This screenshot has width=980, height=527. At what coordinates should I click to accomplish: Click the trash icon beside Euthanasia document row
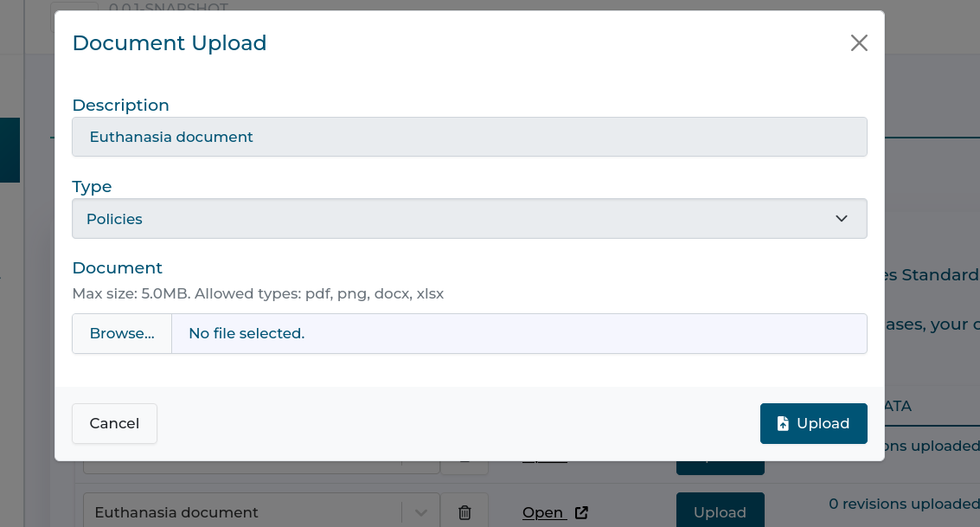pyautogui.click(x=464, y=512)
